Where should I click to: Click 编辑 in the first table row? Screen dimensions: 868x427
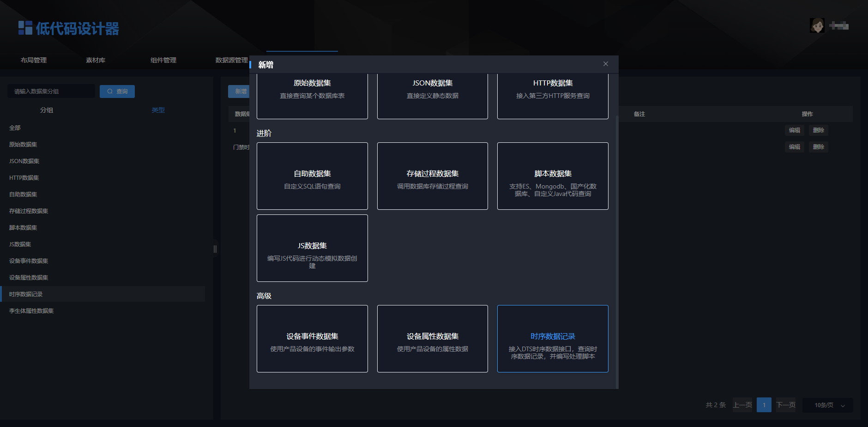pyautogui.click(x=795, y=130)
